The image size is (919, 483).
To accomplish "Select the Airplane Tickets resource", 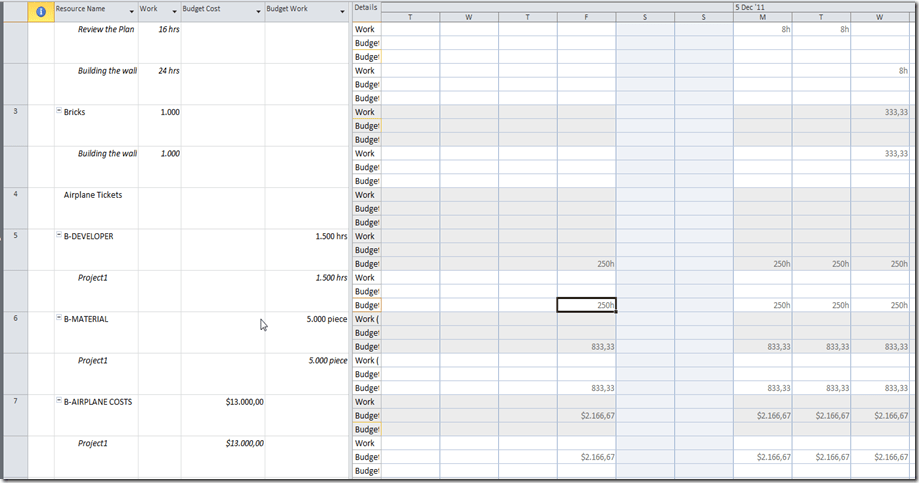I will (x=93, y=195).
